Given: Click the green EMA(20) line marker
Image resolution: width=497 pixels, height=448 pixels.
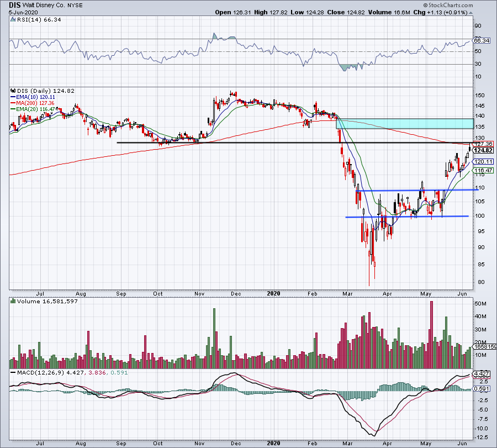Looking at the screenshot, I should click(x=13, y=109).
